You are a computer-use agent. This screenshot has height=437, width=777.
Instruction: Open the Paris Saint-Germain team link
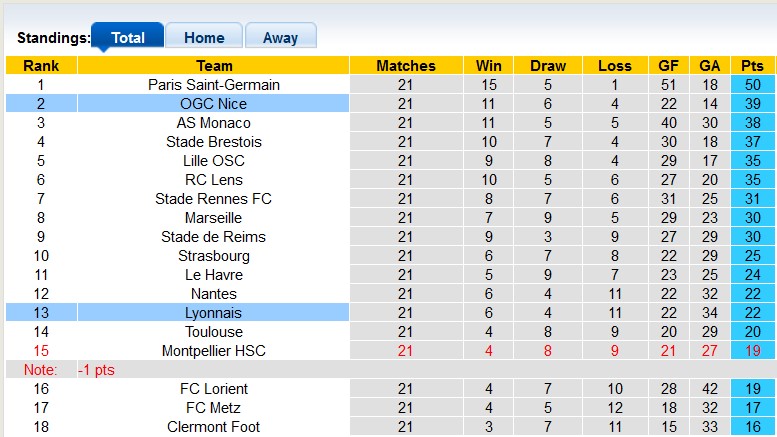coord(214,85)
